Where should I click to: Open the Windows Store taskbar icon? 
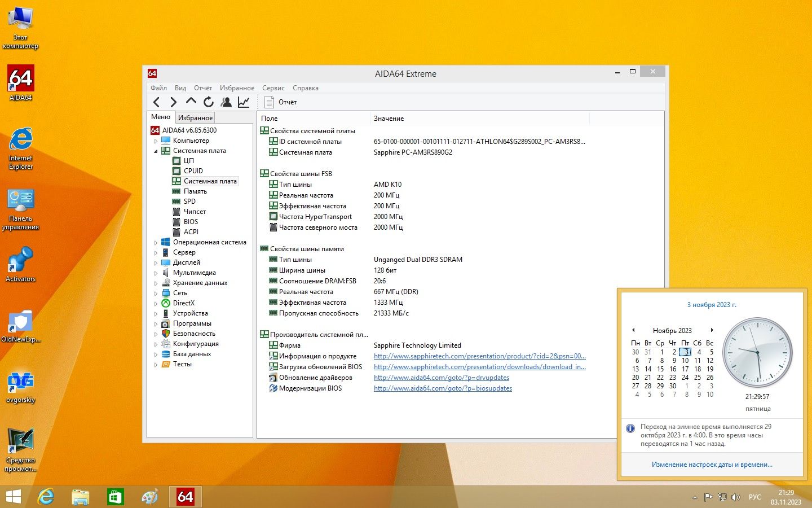coord(115,497)
